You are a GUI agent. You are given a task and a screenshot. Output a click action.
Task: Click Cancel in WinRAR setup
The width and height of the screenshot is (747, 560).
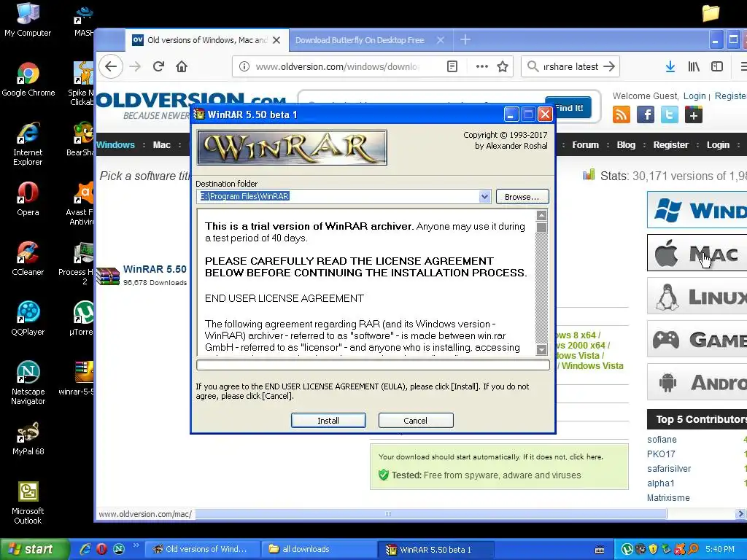tap(415, 421)
